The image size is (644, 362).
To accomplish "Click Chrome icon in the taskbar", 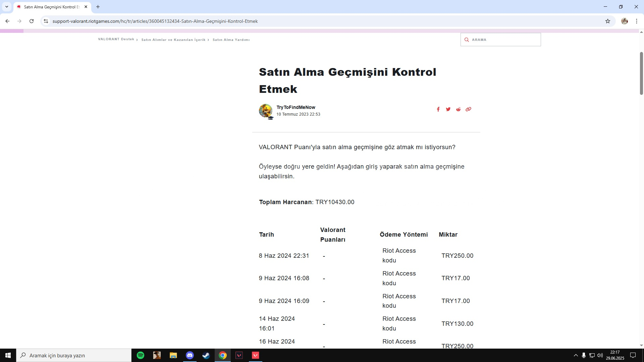I will 223,355.
